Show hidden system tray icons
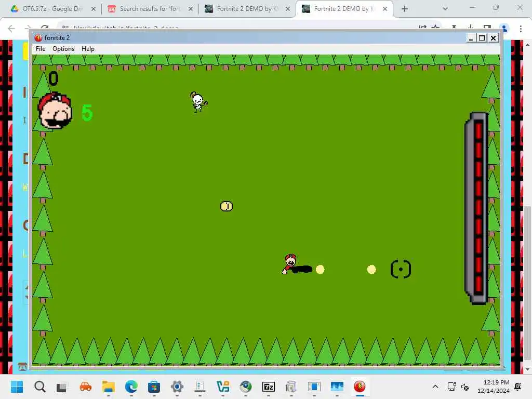The width and height of the screenshot is (532, 399). (x=435, y=387)
